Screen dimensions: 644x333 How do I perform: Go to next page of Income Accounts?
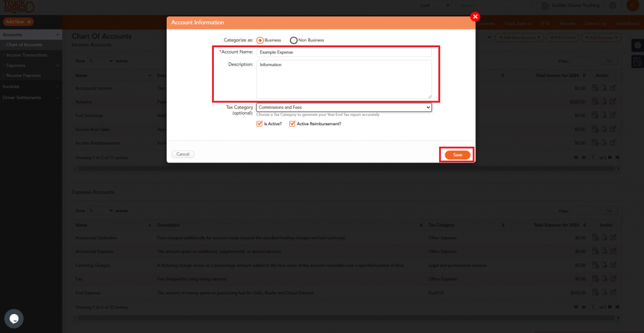click(x=610, y=157)
